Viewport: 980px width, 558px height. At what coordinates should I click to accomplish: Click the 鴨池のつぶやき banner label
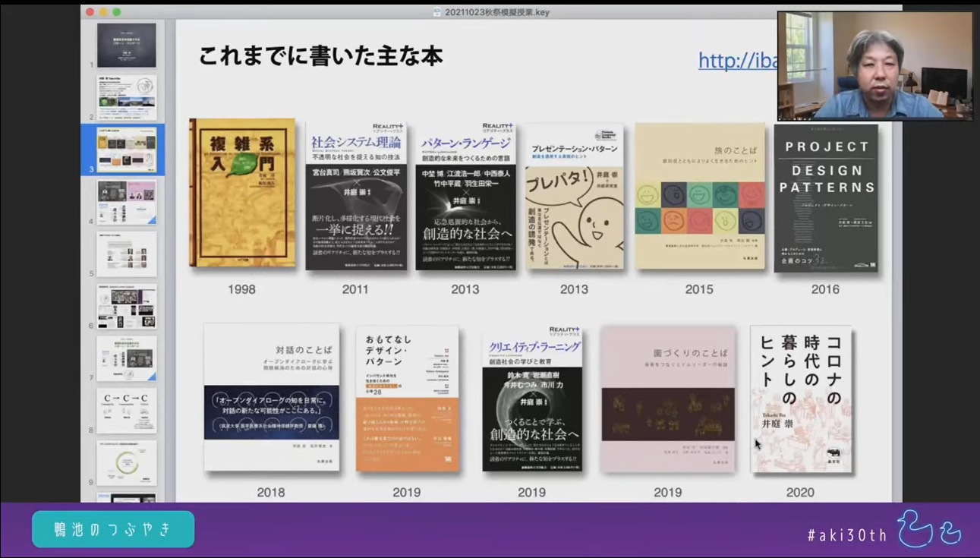(x=113, y=530)
